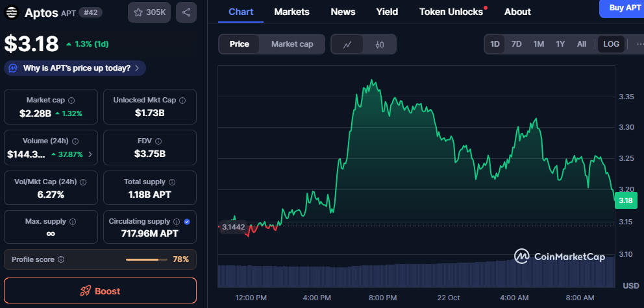
Task: Click the Market cap info icon
Action: (x=71, y=101)
